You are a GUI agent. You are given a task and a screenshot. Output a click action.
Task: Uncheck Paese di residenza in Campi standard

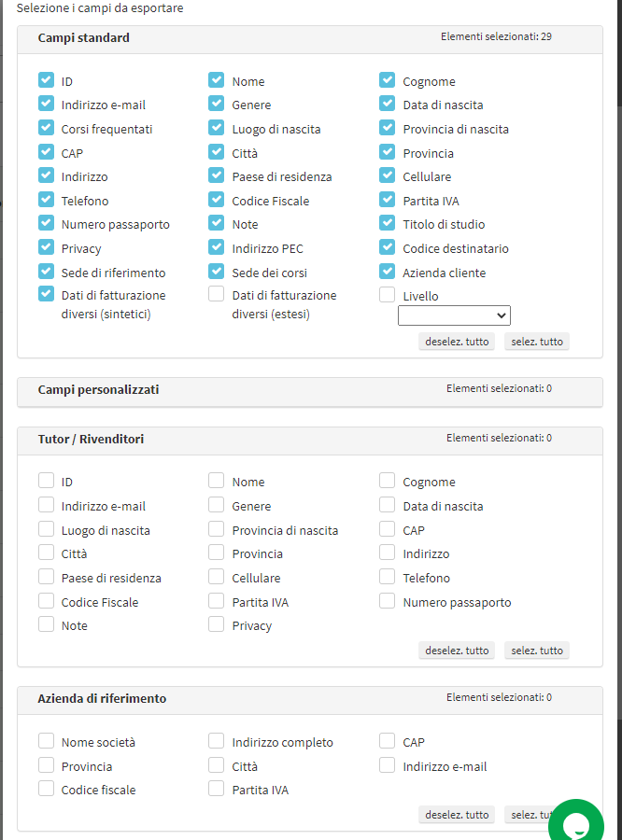click(x=216, y=175)
